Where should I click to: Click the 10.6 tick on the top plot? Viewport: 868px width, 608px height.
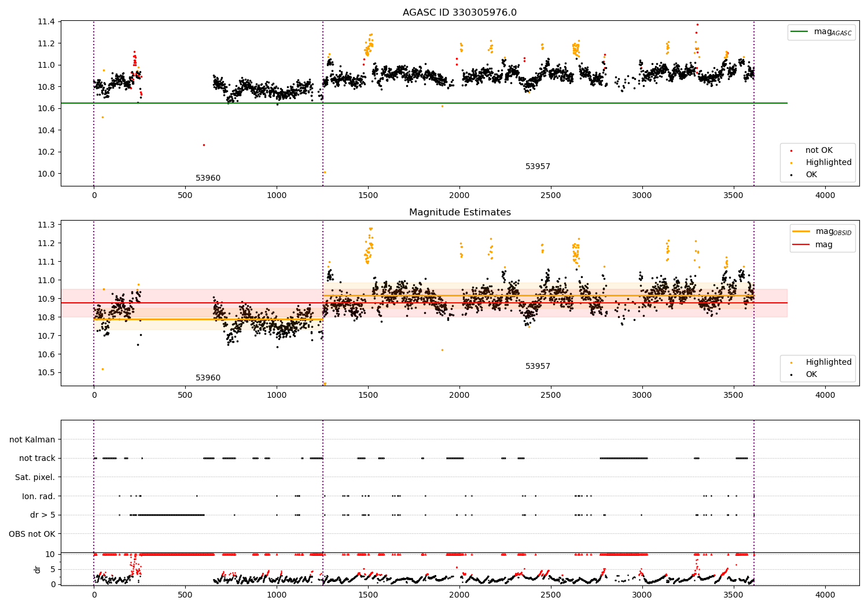(46, 109)
